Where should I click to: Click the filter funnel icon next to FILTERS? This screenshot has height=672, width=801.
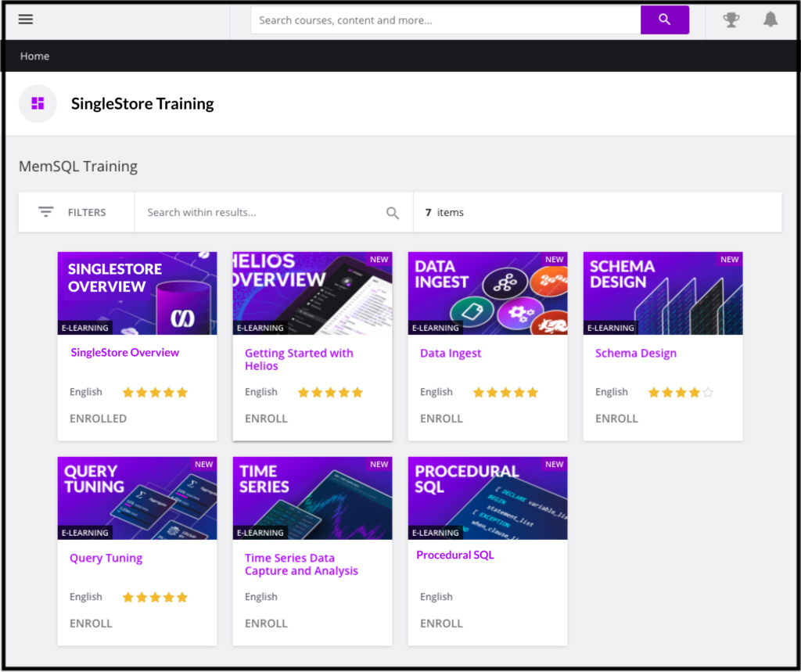point(46,211)
